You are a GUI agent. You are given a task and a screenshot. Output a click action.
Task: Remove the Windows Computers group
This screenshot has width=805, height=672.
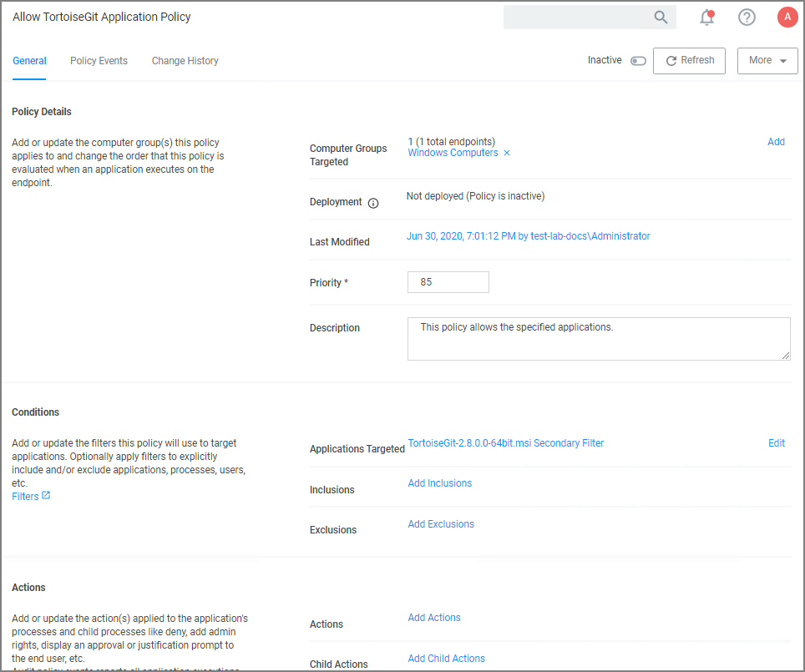click(x=507, y=153)
